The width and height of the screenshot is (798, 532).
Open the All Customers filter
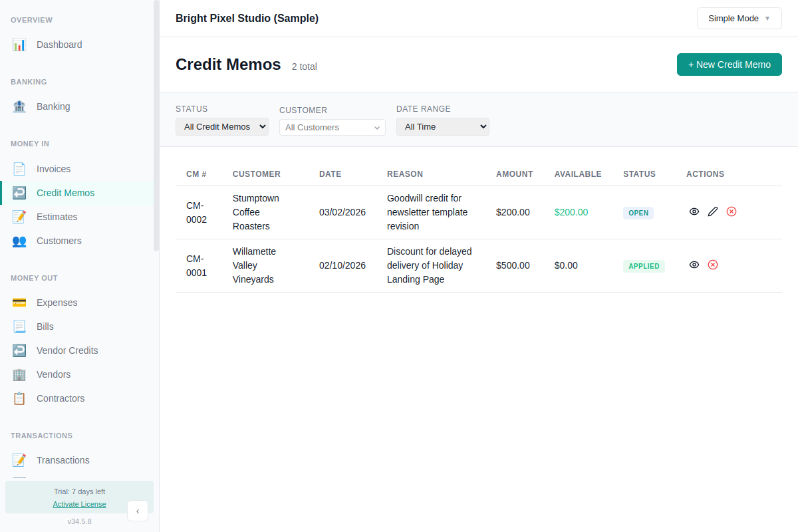[x=332, y=127]
